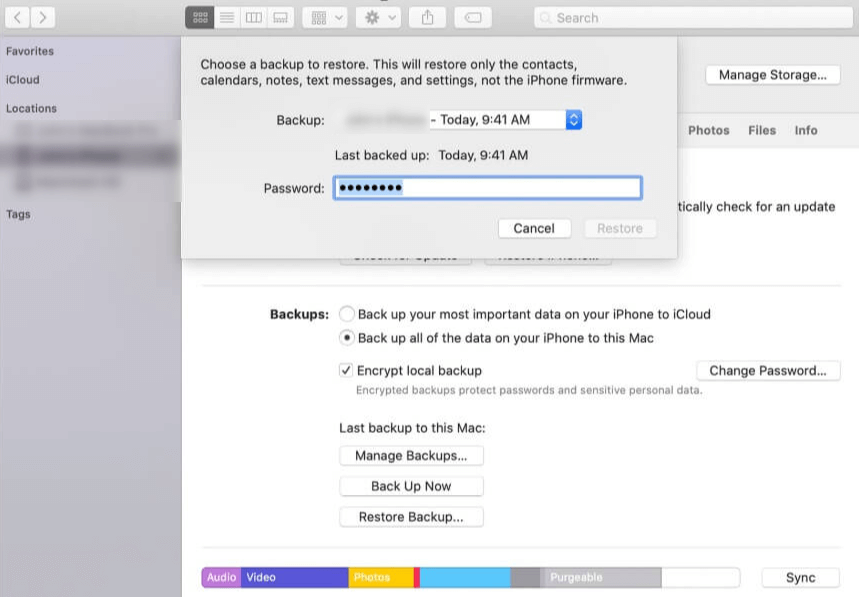Click the light blue storage bar segment
The width and height of the screenshot is (859, 597).
[x=465, y=577]
